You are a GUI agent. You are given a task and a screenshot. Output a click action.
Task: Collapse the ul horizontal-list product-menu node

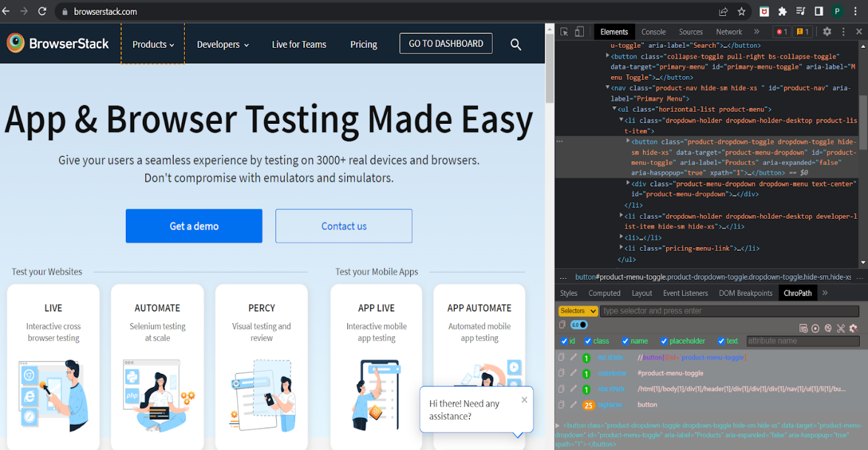[x=615, y=109]
